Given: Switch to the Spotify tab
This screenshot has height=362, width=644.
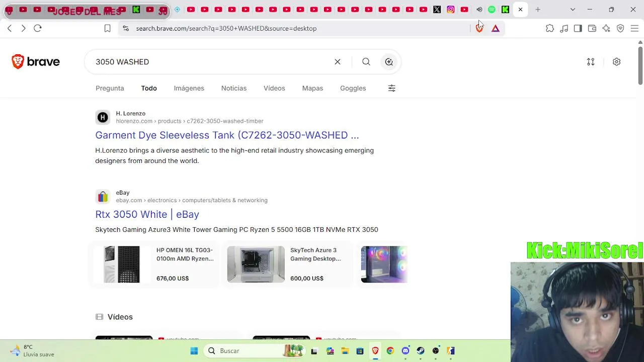Looking at the screenshot, I should (492, 10).
